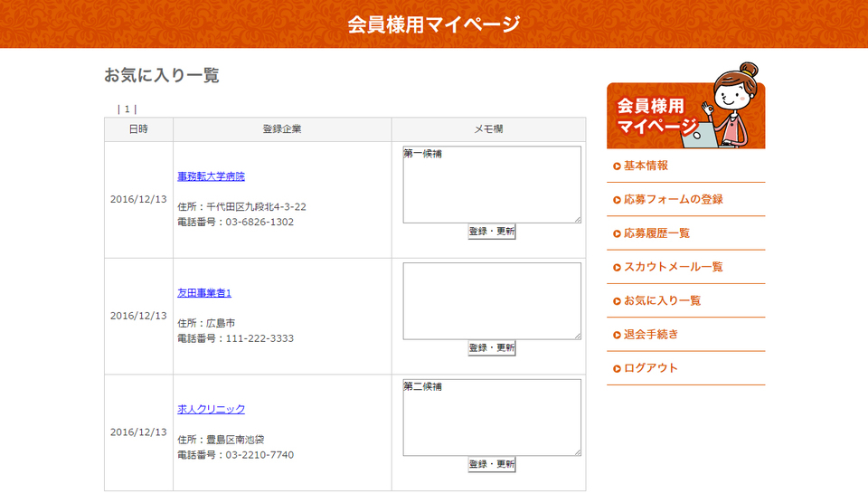The height and width of the screenshot is (503, 868).
Task: Click the empty memo box for 友田事業者1
Action: click(x=492, y=300)
